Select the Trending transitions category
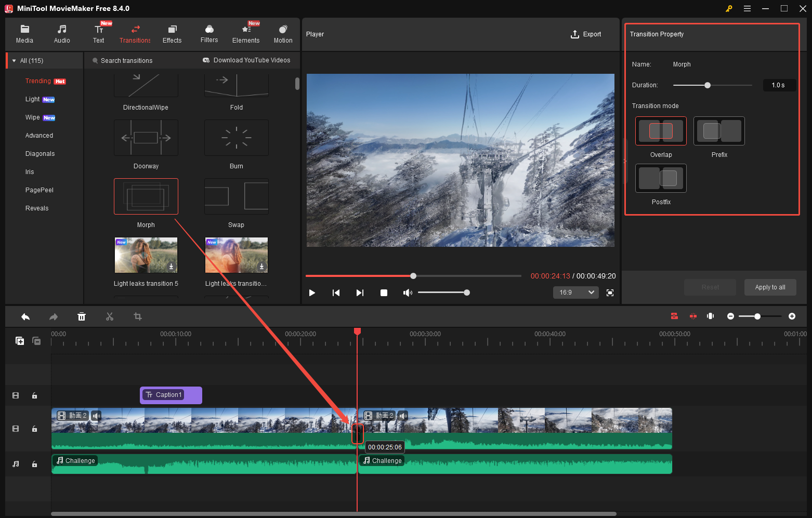The image size is (812, 518). pos(38,81)
